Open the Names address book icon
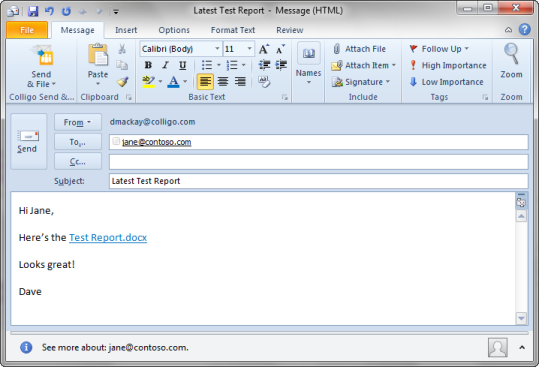The image size is (539, 367). (x=309, y=53)
